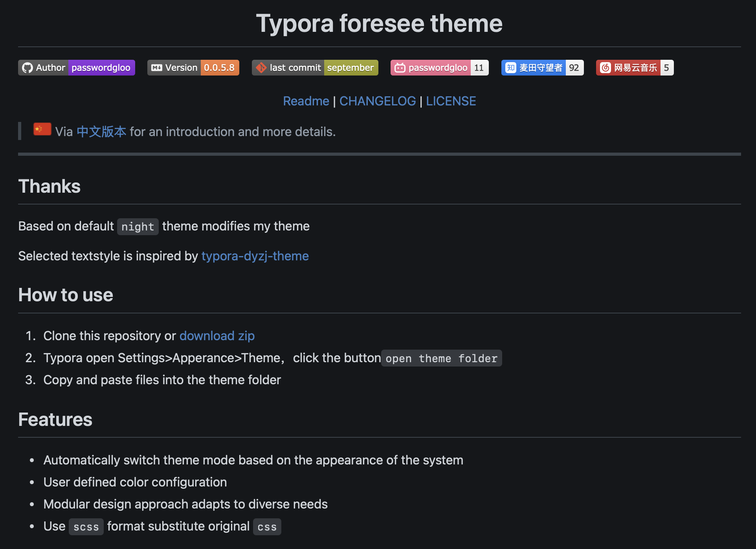Click the Markdown icon in the Version badge
756x549 pixels.
click(x=157, y=68)
